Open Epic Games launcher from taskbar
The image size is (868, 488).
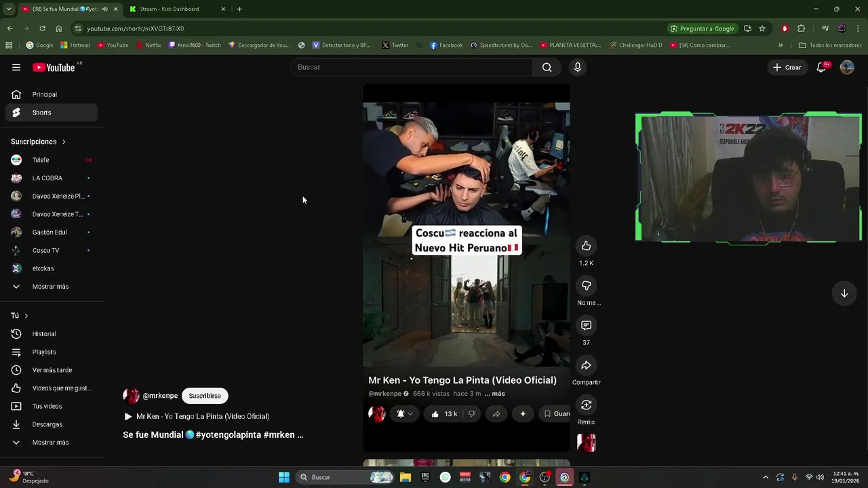coord(425,477)
